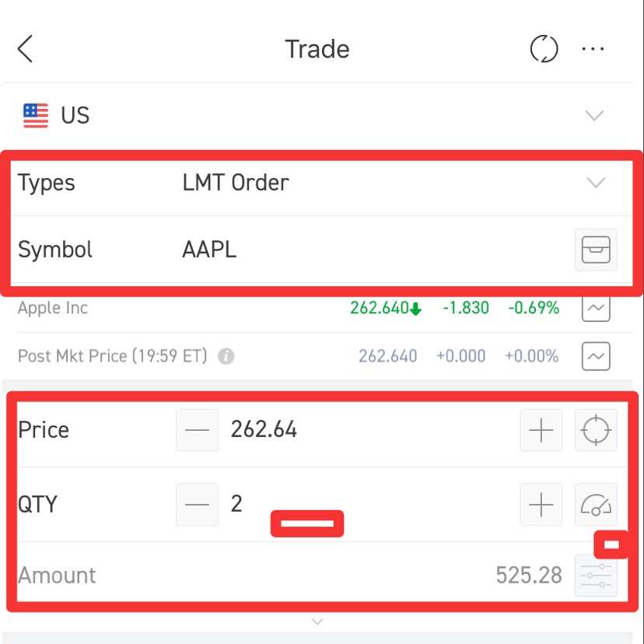Refresh the trade page
Image resolution: width=644 pixels, height=644 pixels.
[544, 49]
